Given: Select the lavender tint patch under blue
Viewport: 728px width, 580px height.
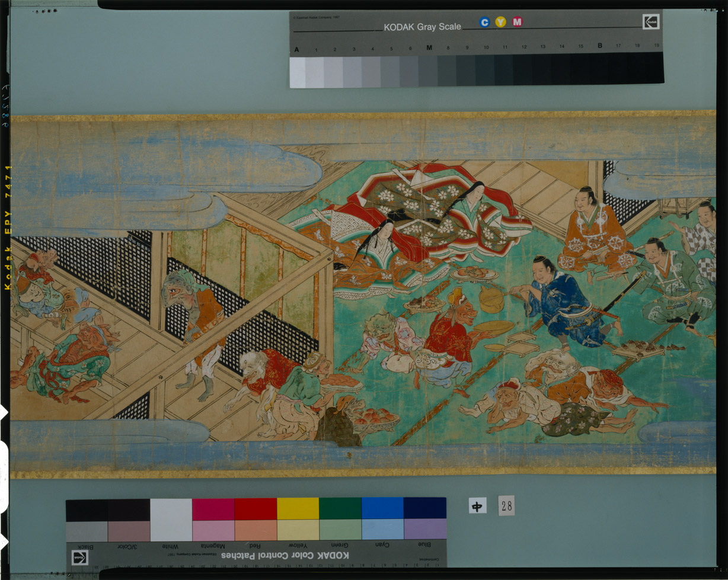Looking at the screenshot, I should (425, 529).
